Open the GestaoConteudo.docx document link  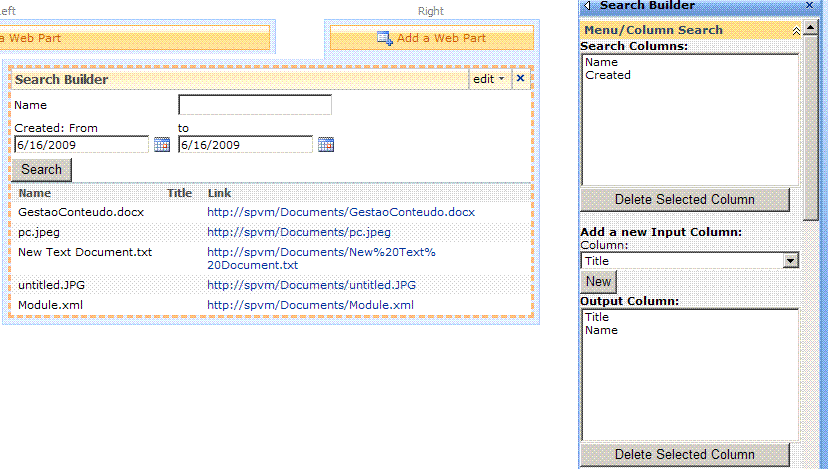tap(341, 212)
